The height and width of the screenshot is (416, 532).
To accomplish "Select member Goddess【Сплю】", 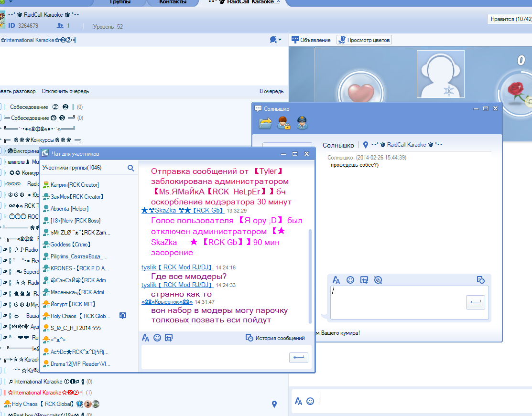I will click(x=70, y=245).
